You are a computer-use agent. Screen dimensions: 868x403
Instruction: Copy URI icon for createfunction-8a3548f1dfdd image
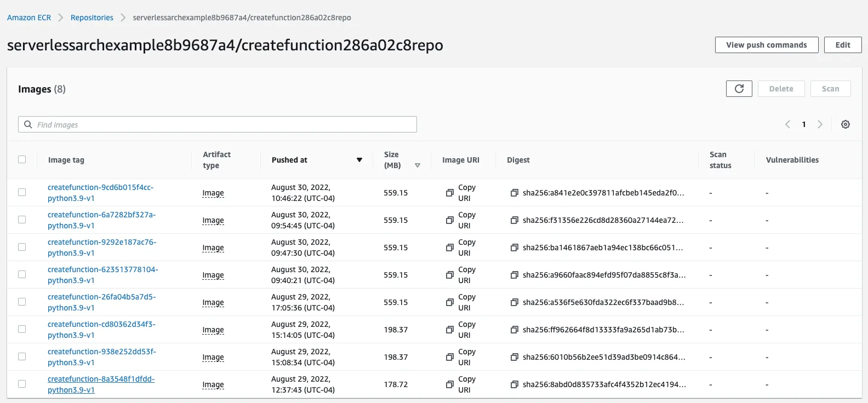coord(449,384)
